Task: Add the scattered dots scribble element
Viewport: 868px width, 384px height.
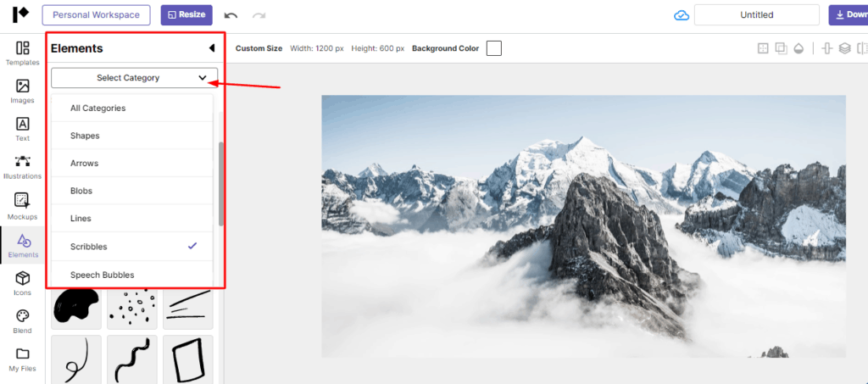Action: (x=132, y=309)
